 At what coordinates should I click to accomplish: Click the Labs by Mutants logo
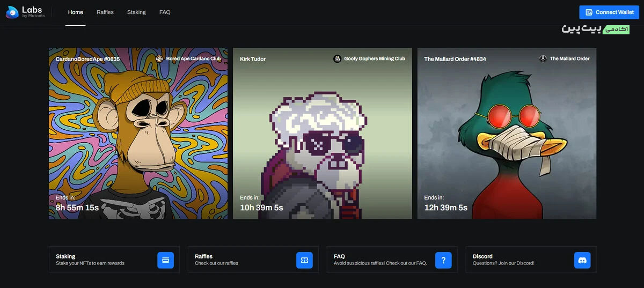tap(25, 12)
